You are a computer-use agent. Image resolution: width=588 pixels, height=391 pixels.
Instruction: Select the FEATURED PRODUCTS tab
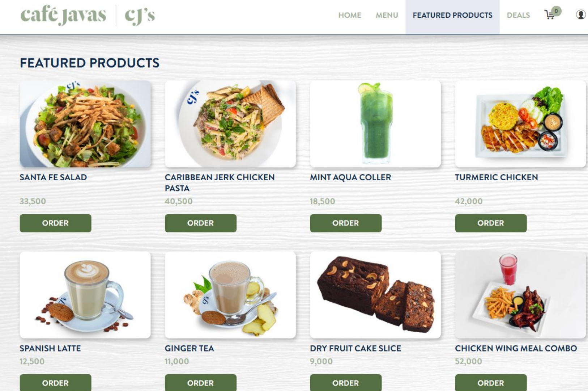point(452,15)
